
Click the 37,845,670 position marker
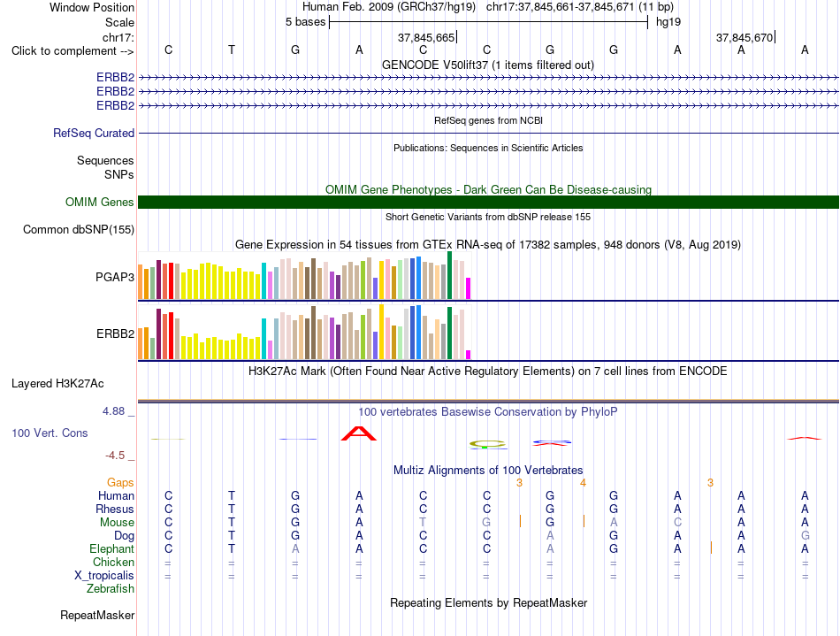[x=745, y=37]
